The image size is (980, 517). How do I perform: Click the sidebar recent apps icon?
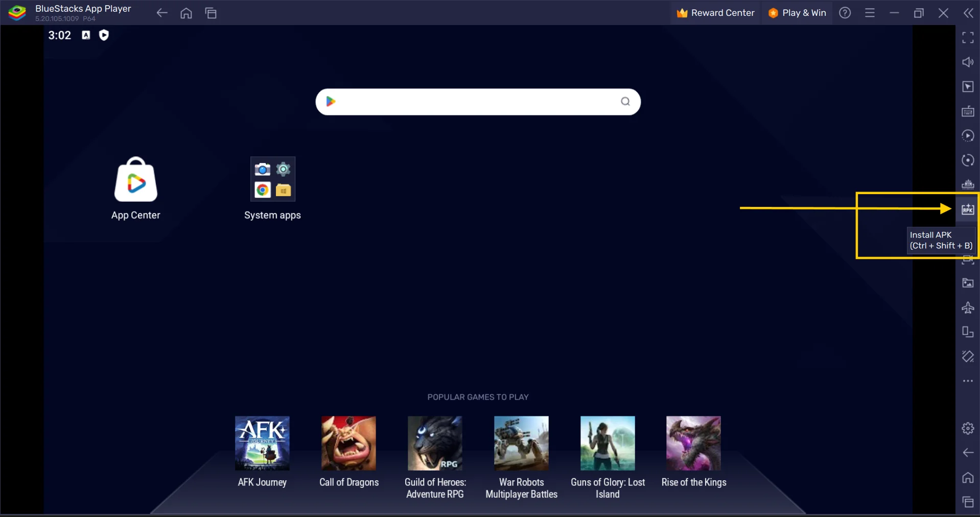(x=968, y=502)
